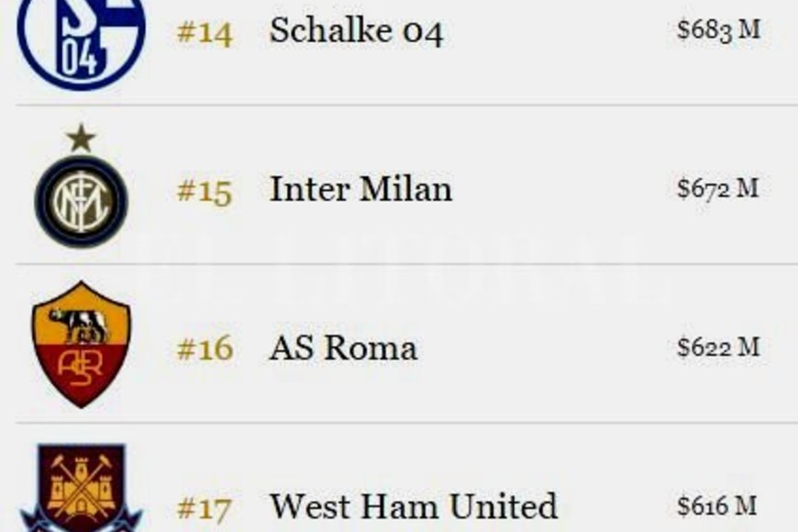The height and width of the screenshot is (532, 798).
Task: Select the #16 rank number
Action: click(205, 349)
